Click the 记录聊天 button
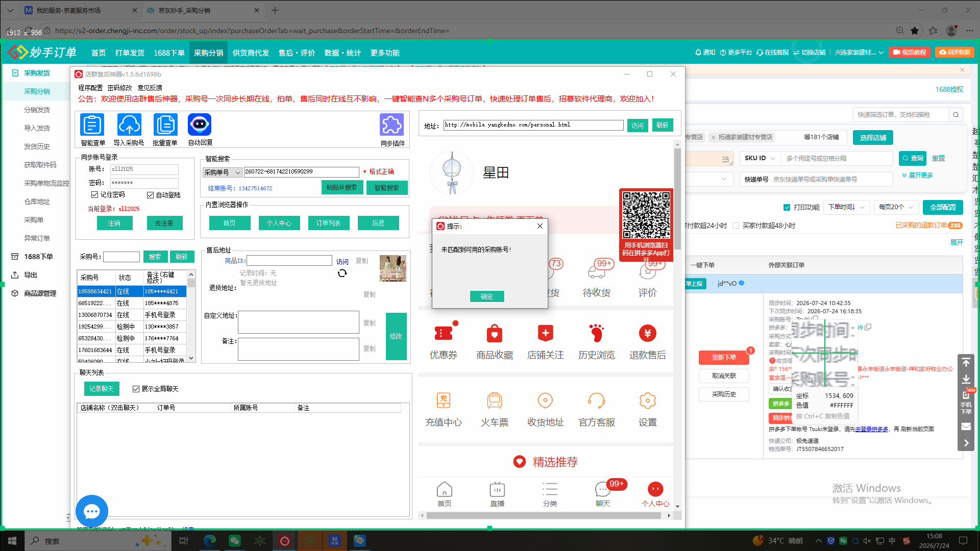The height and width of the screenshot is (551, 980). pos(102,389)
